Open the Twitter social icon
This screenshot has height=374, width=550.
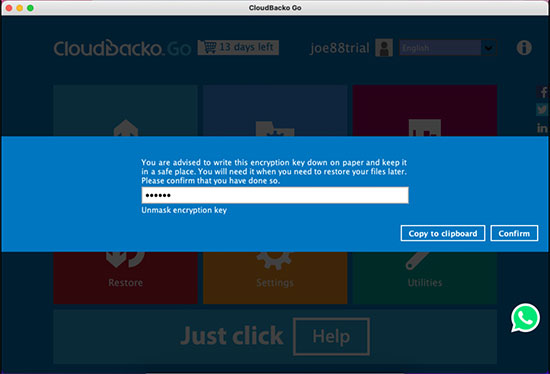tap(542, 109)
